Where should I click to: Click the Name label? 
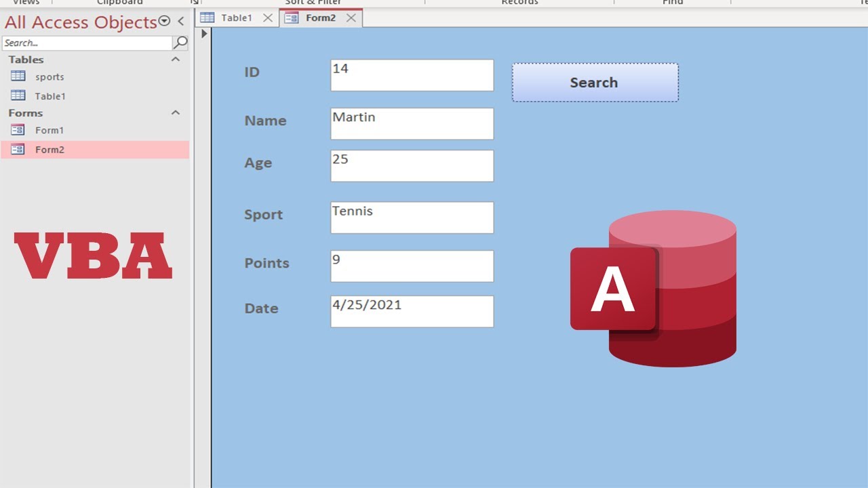point(265,121)
